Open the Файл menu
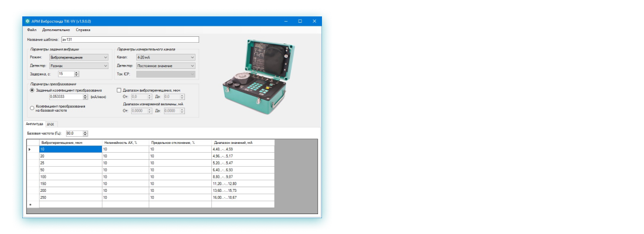The height and width of the screenshot is (234, 644). [32, 30]
